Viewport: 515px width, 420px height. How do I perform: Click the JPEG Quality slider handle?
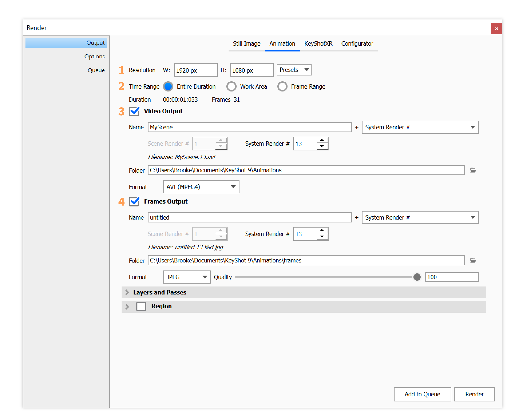(417, 277)
